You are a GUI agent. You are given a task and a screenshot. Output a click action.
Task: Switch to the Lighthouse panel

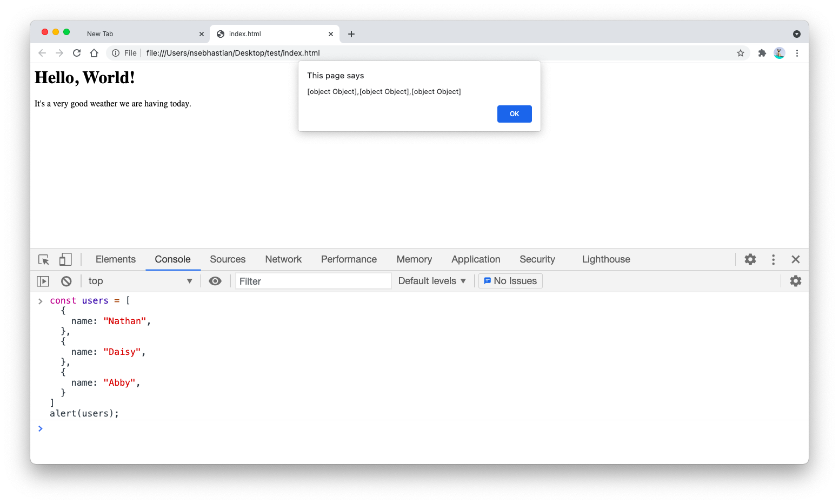click(x=605, y=259)
